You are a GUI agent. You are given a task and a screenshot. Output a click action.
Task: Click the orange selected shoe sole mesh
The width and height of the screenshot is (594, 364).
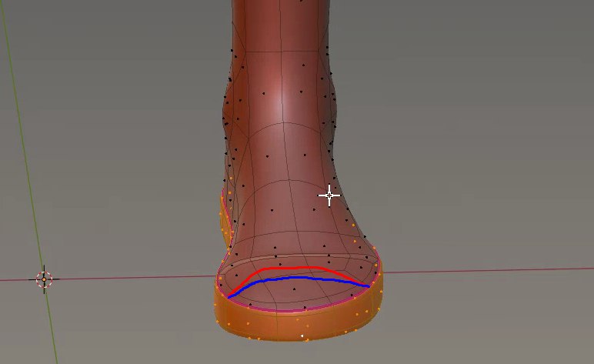pyautogui.click(x=297, y=325)
